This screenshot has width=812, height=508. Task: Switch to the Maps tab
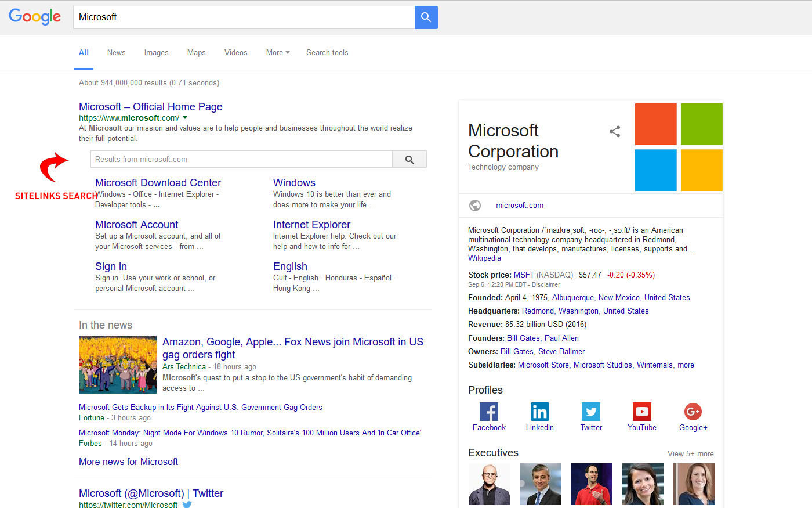pos(196,52)
